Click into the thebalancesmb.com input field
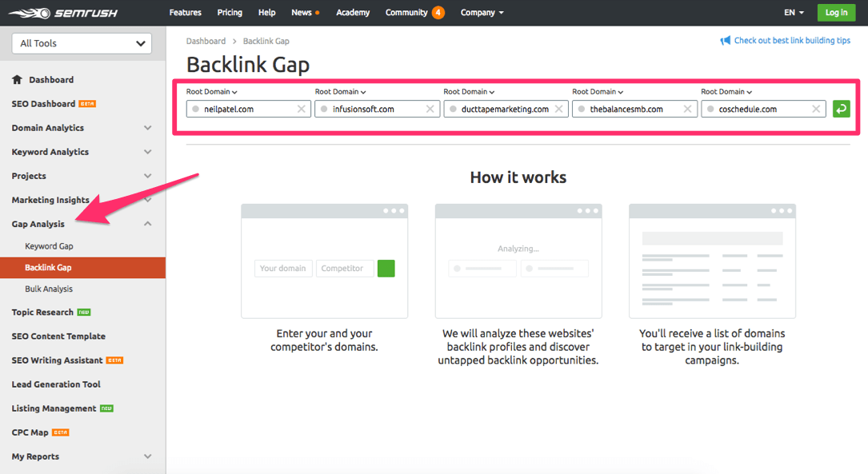Image resolution: width=868 pixels, height=474 pixels. (x=634, y=109)
